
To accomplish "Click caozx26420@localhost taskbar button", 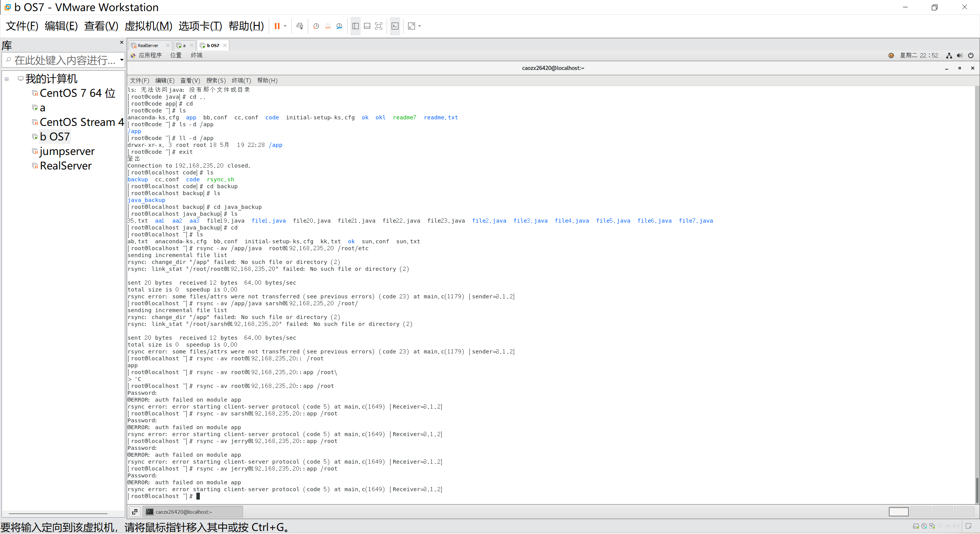I will (x=193, y=512).
